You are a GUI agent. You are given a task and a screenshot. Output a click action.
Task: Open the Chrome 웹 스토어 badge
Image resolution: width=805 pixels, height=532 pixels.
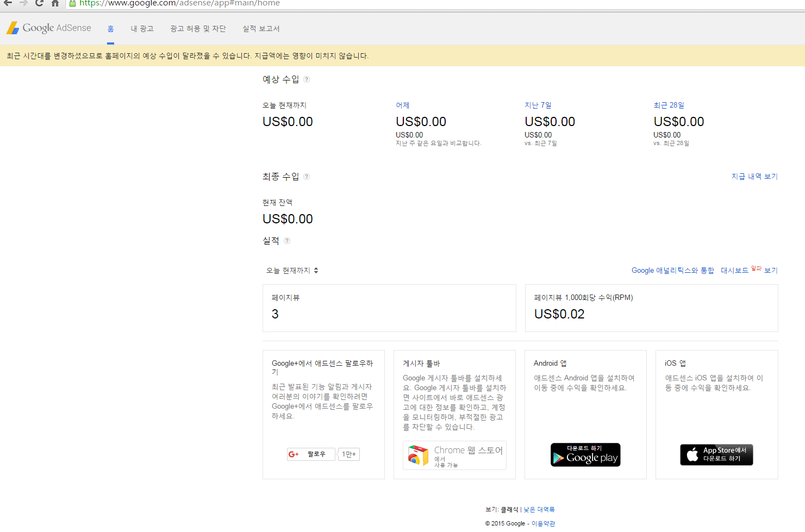tap(454, 455)
